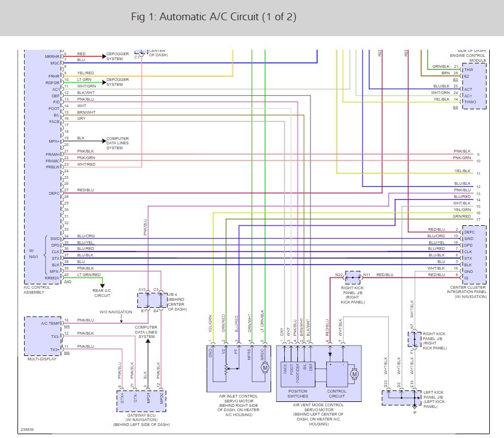Click the THWO pin on the engine control module

470,102
